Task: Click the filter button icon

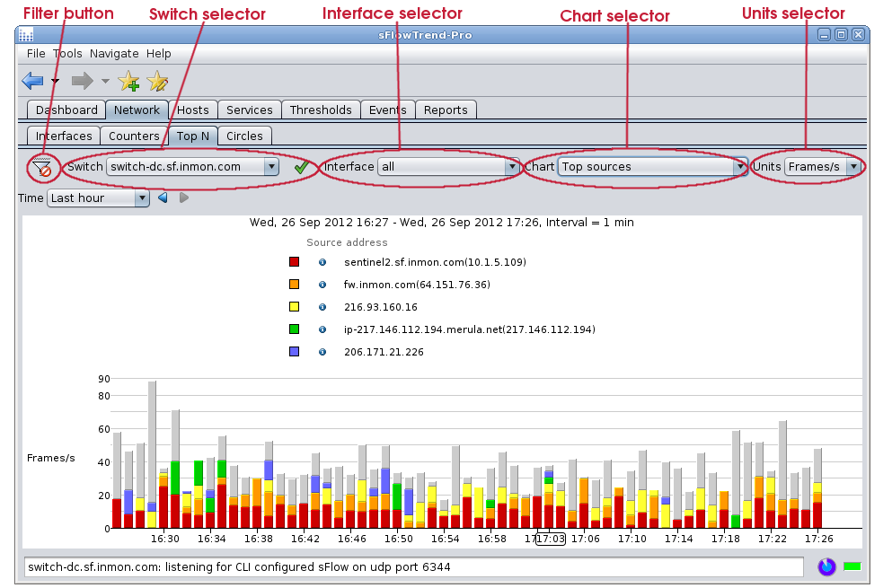Action: pos(42,167)
